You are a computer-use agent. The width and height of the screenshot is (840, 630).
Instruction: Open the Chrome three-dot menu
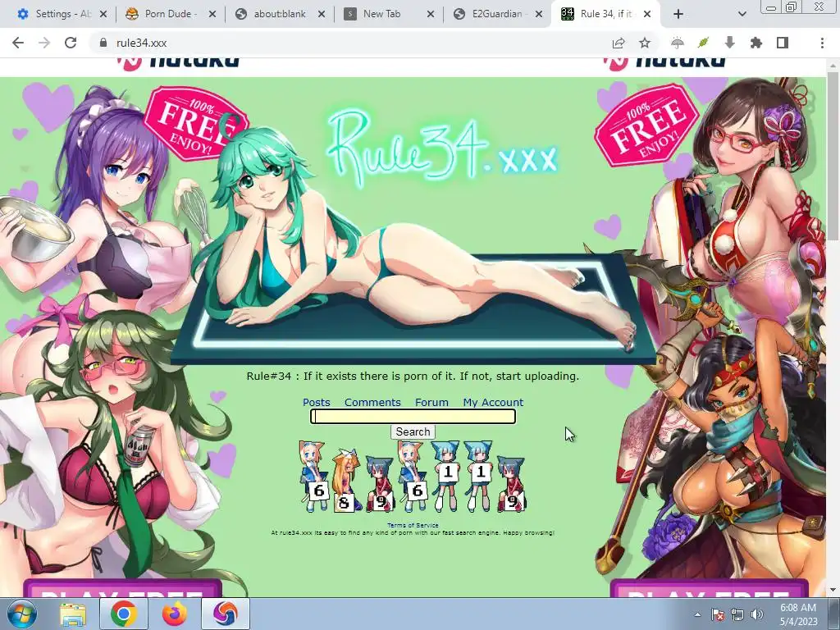(822, 43)
